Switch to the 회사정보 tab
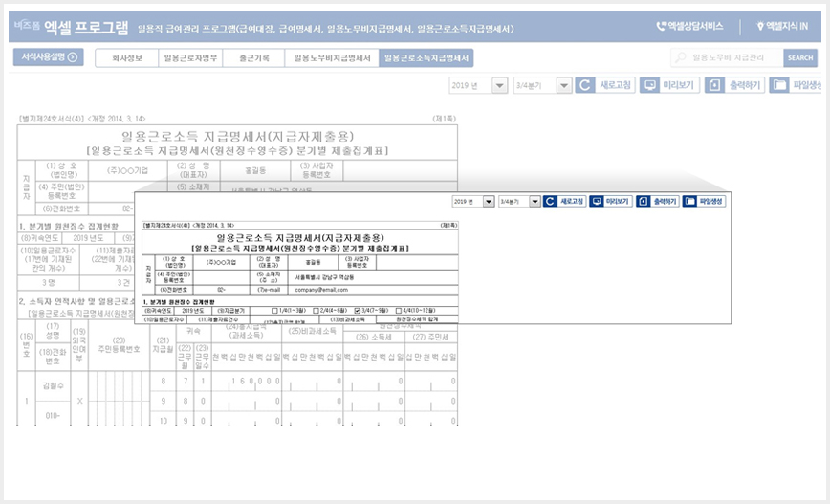Screen dimensions: 830x504 point(126,58)
